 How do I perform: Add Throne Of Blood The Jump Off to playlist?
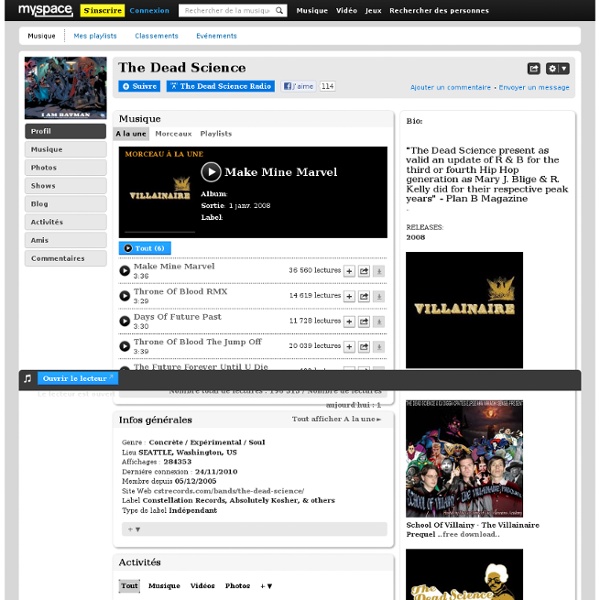tap(349, 347)
